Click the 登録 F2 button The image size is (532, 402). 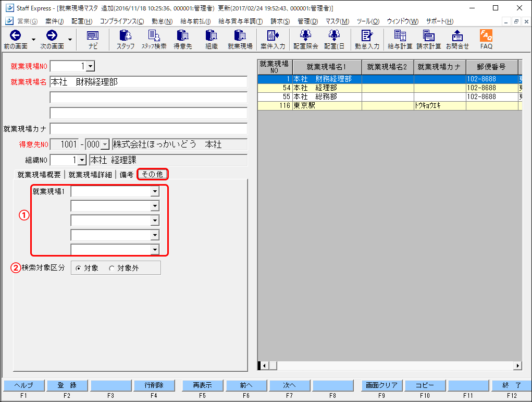point(67,385)
